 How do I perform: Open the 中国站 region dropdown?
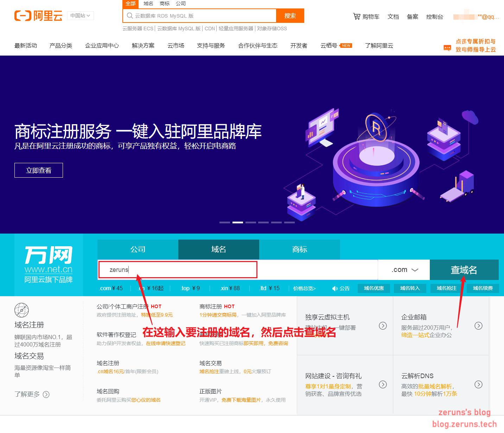pos(80,15)
